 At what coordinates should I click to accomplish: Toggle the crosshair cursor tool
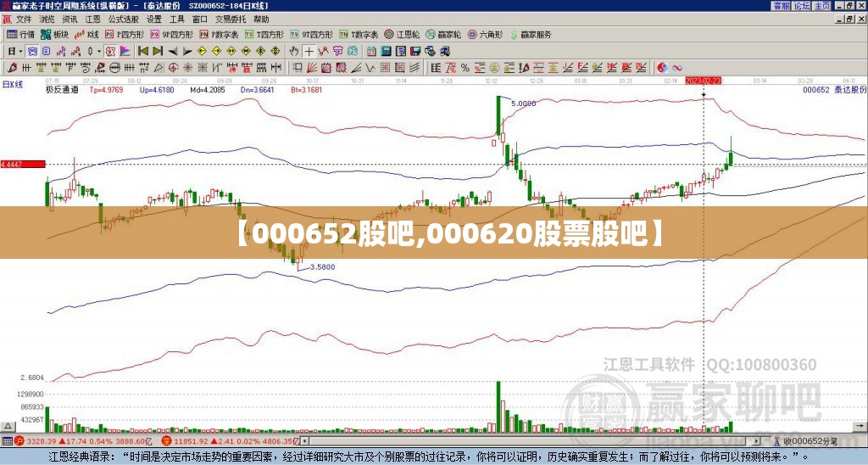pos(309,51)
